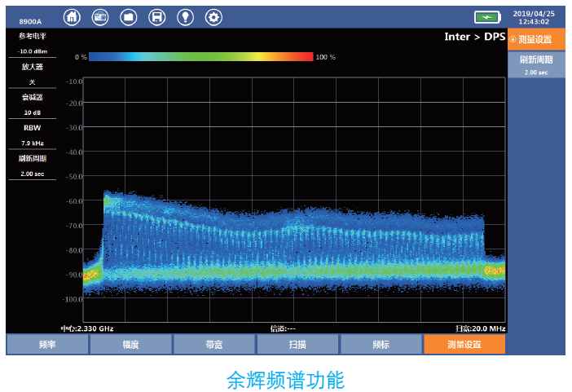Open the gear settings icon

[x=213, y=16]
